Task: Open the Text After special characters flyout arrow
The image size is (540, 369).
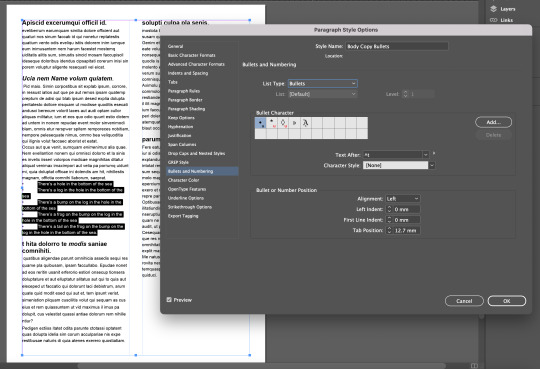Action: pyautogui.click(x=434, y=153)
